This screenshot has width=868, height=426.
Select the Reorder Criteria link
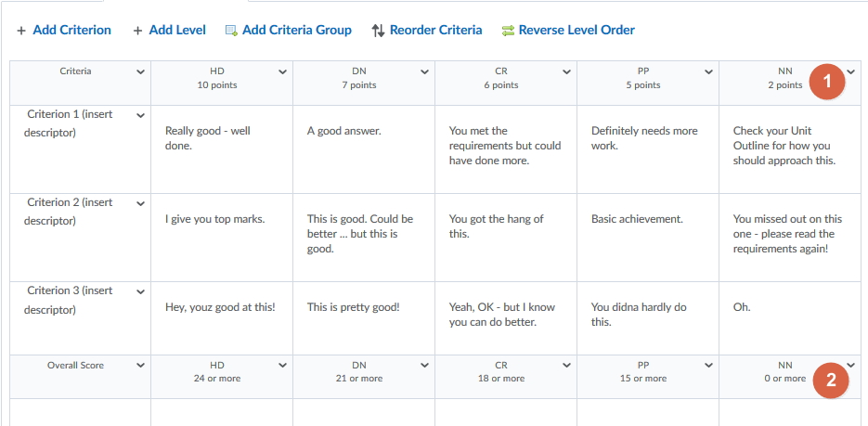click(435, 30)
